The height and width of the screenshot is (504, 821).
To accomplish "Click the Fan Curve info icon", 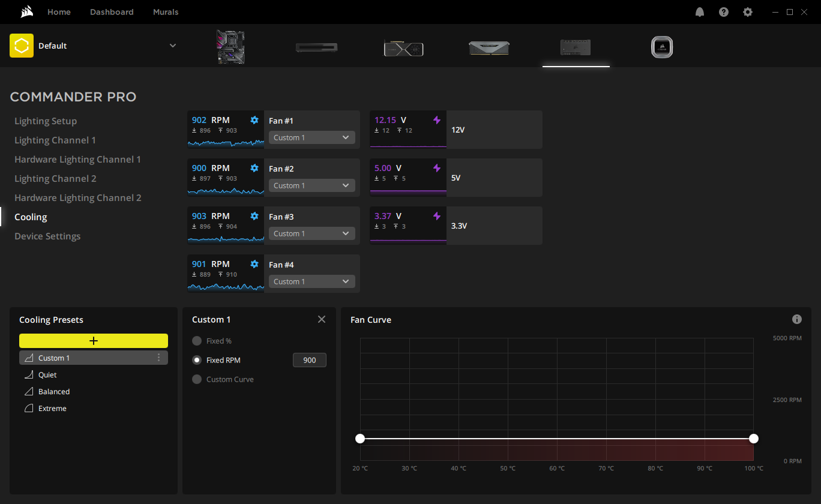I will (x=797, y=319).
